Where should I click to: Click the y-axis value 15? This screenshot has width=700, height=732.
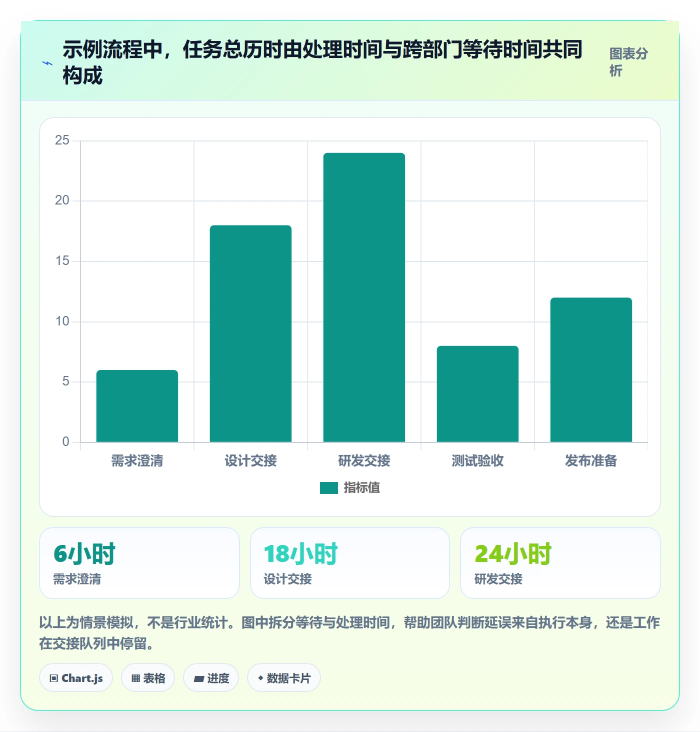(x=62, y=261)
